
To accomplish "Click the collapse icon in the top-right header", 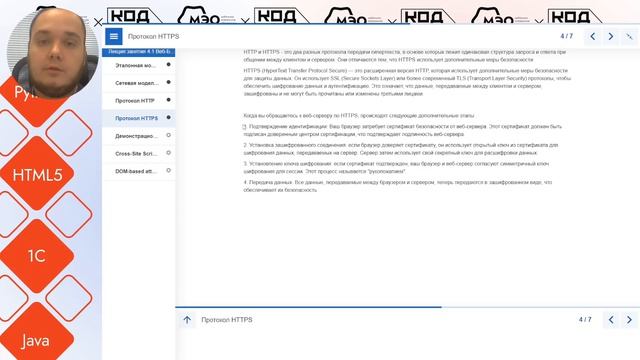I will pyautogui.click(x=629, y=36).
